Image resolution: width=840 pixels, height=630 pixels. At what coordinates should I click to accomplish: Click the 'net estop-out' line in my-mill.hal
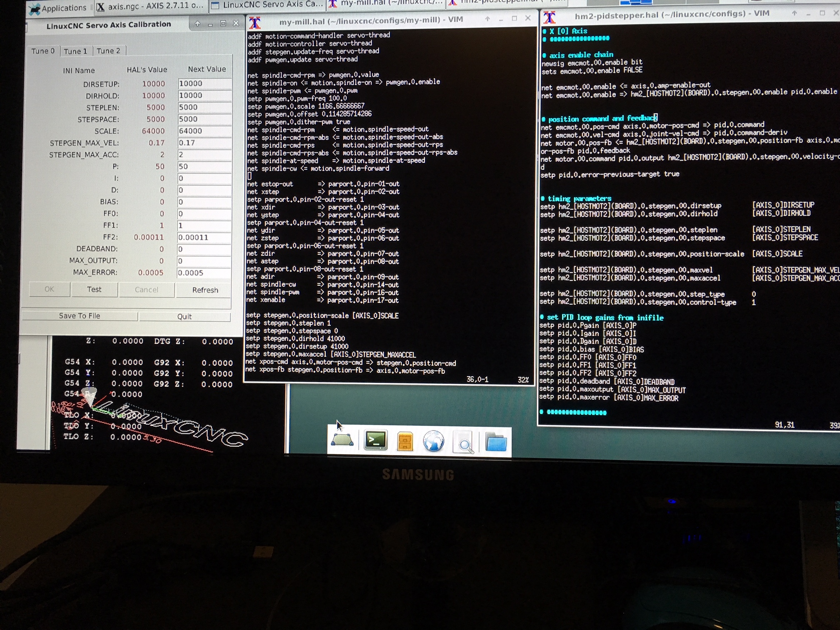323,184
